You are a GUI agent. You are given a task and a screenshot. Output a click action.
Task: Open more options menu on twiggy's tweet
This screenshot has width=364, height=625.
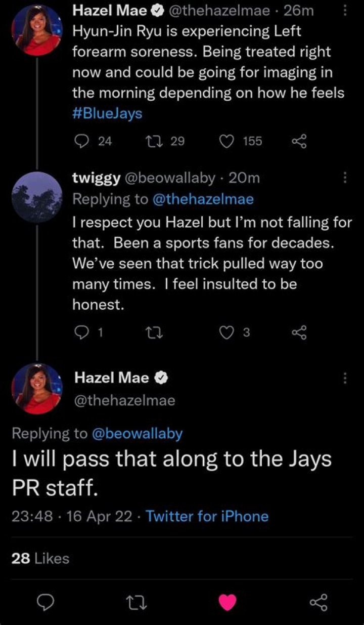point(345,178)
